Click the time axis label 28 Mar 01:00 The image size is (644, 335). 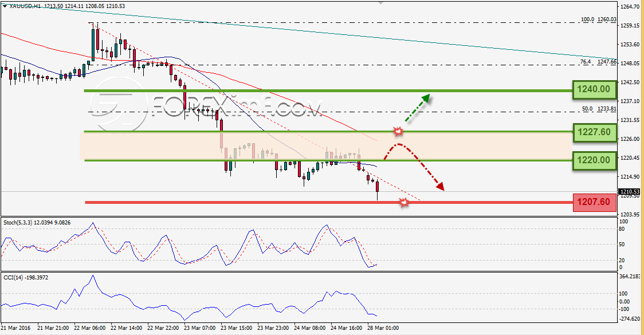[383, 328]
